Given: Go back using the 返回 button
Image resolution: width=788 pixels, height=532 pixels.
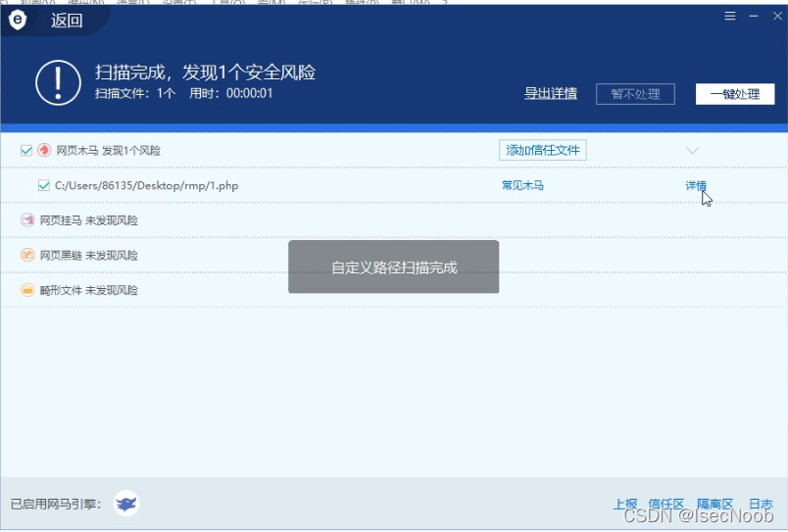Looking at the screenshot, I should click(67, 21).
